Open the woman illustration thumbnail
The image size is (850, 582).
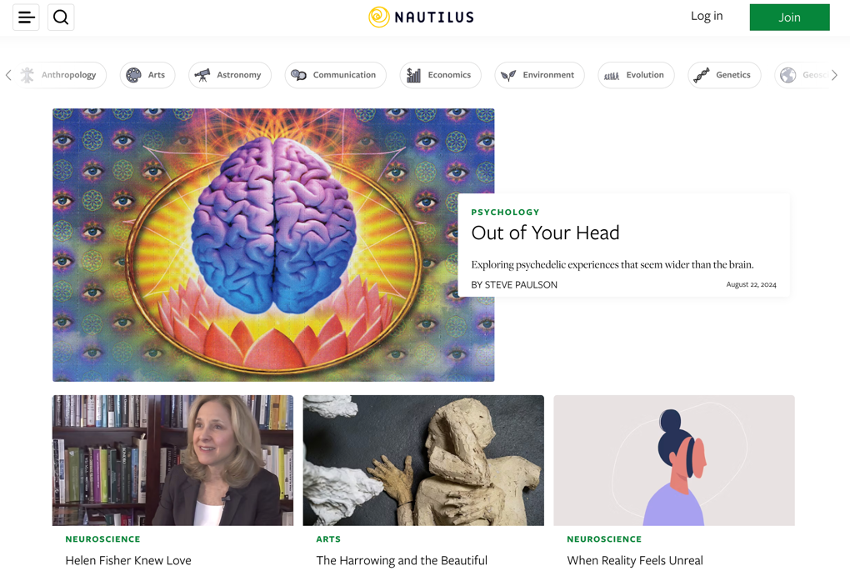click(x=674, y=460)
